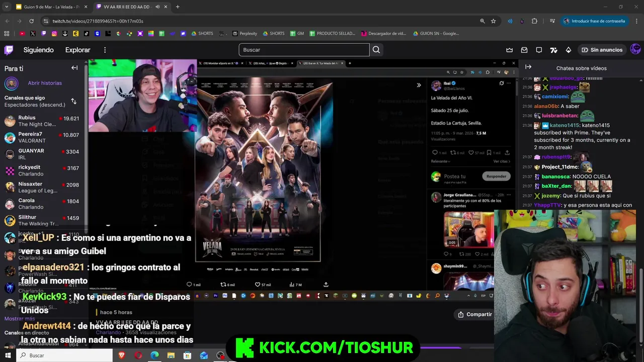644x362 pixels.
Task: Bookmark this page with the star
Action: [494, 21]
